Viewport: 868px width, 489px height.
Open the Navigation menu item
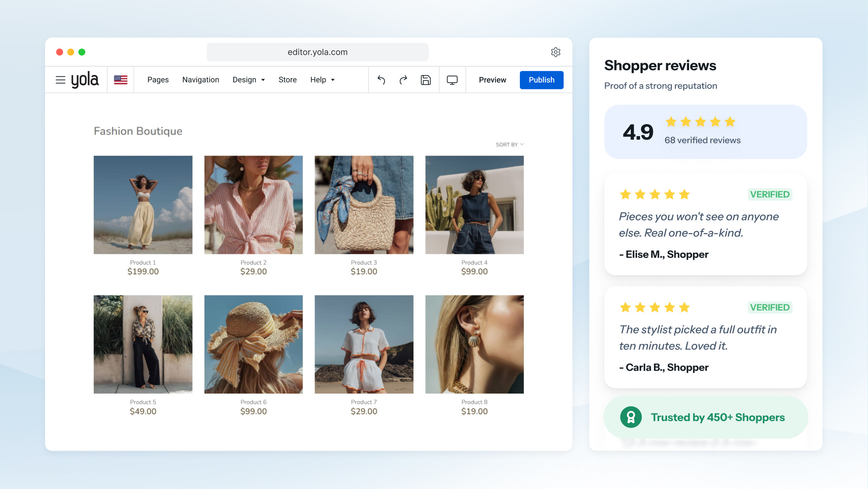[x=201, y=80]
